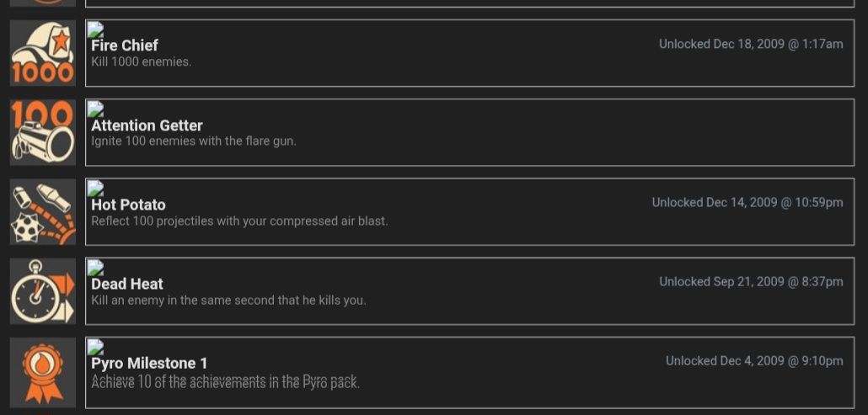
Task: Click the Attention Getter flare gun icon
Action: tap(43, 132)
